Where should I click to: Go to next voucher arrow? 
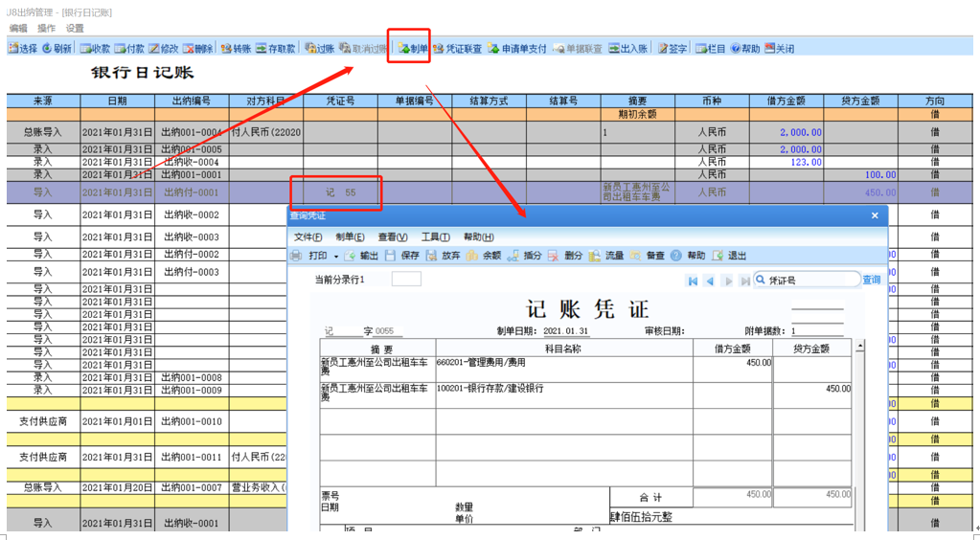pos(727,281)
